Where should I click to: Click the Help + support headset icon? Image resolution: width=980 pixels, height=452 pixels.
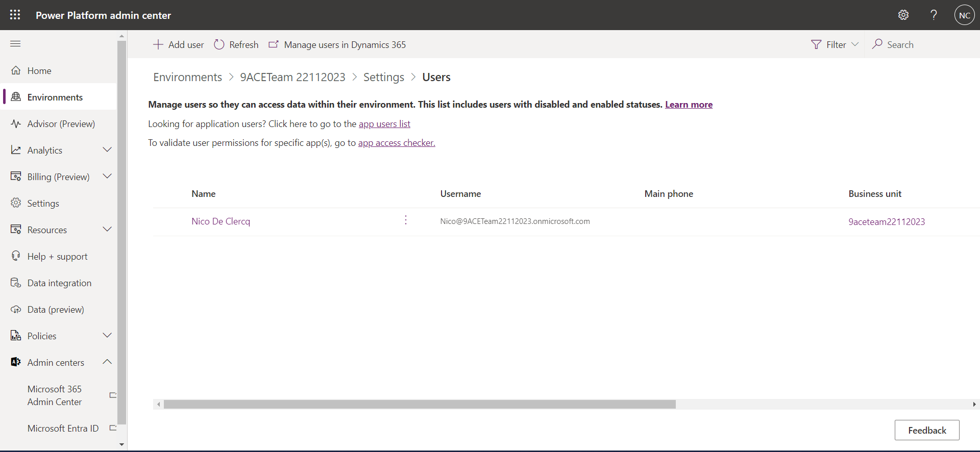click(16, 256)
